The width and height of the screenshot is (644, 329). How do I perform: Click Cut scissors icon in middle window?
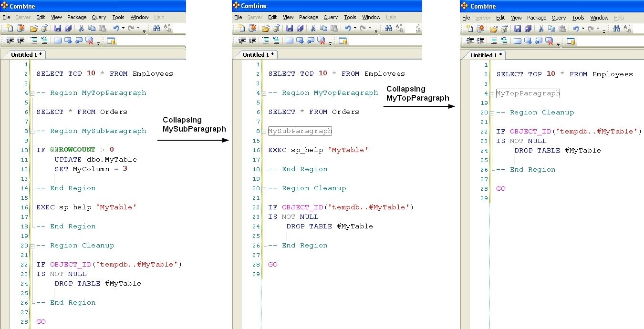(313, 29)
